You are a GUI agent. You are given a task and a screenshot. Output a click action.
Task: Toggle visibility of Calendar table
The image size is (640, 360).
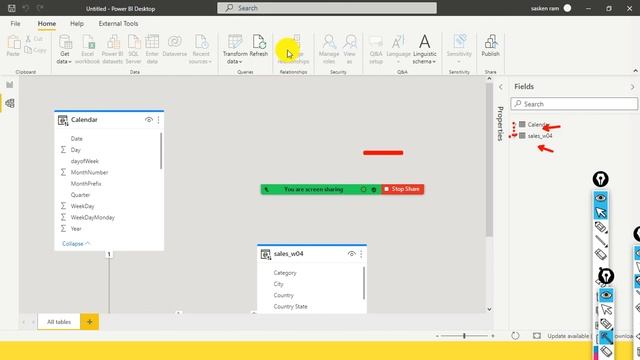pos(149,120)
